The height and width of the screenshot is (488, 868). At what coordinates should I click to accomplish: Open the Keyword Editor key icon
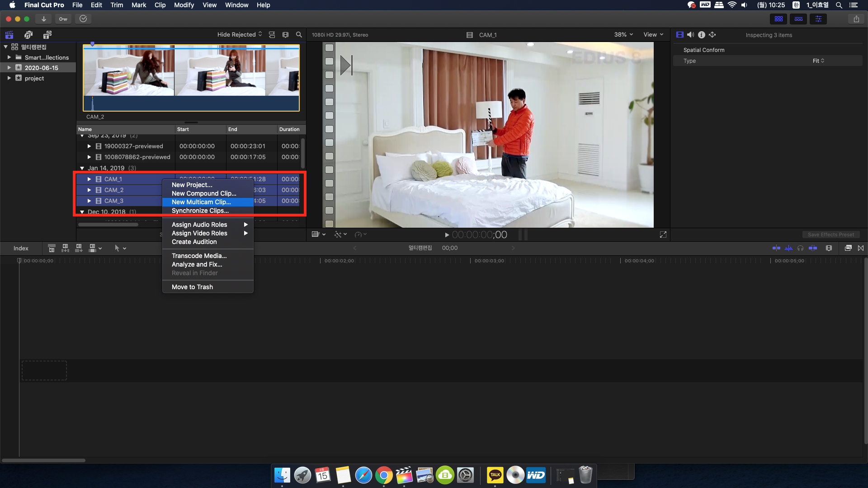[63, 19]
